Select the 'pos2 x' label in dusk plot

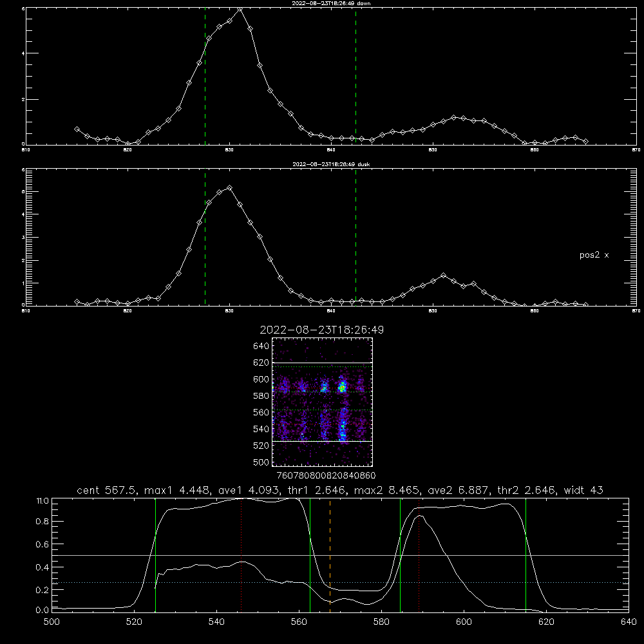[594, 255]
